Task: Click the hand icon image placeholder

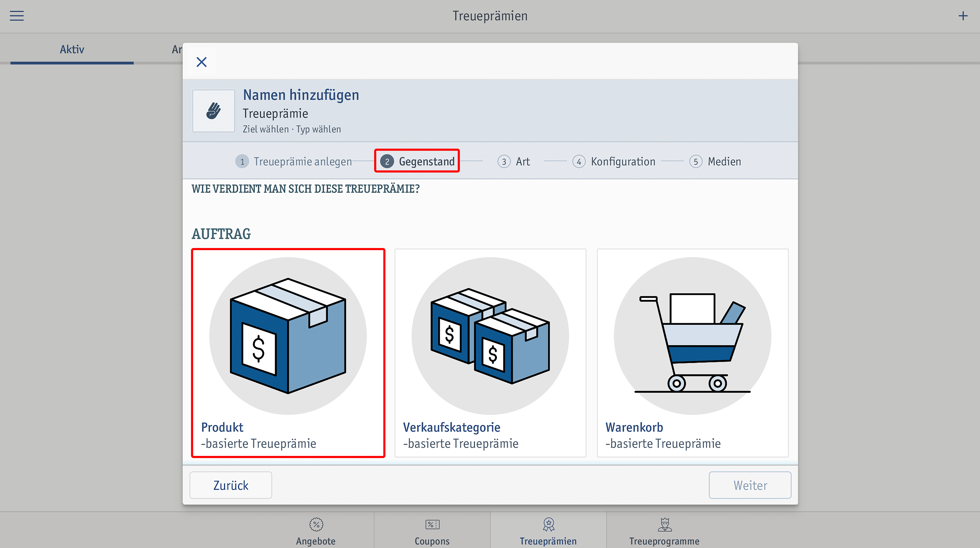Action: point(213,111)
